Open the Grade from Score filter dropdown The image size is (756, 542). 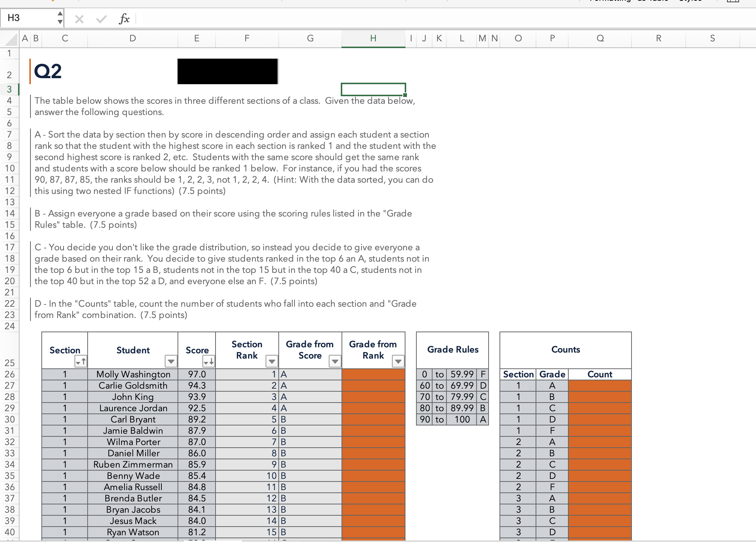click(x=335, y=361)
